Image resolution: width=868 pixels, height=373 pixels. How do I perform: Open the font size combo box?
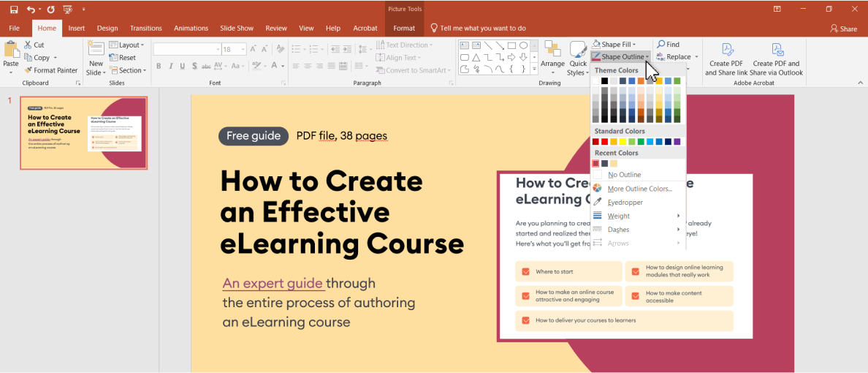point(234,49)
